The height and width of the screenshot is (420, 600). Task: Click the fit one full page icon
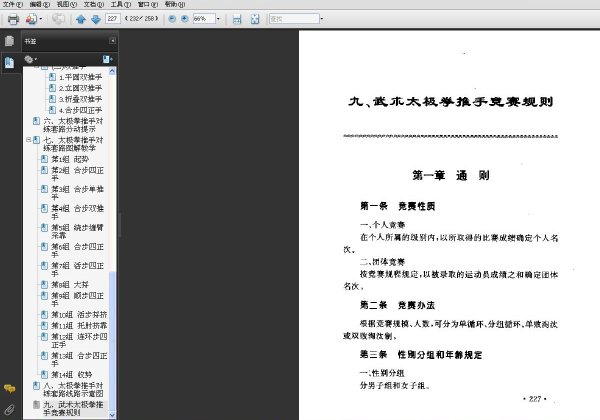(255, 19)
